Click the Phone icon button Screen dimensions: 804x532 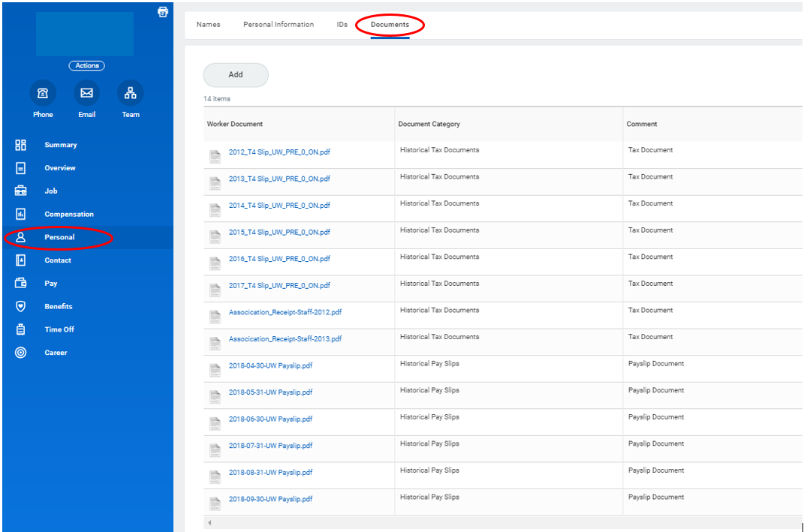[43, 93]
